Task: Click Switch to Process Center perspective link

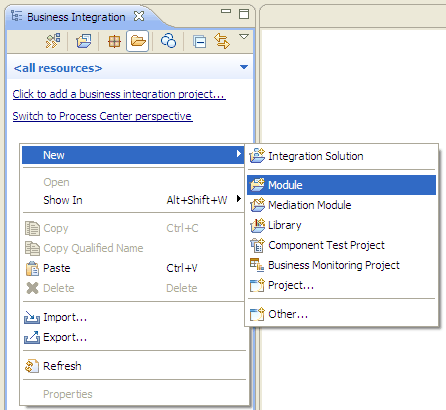Action: pos(103,116)
